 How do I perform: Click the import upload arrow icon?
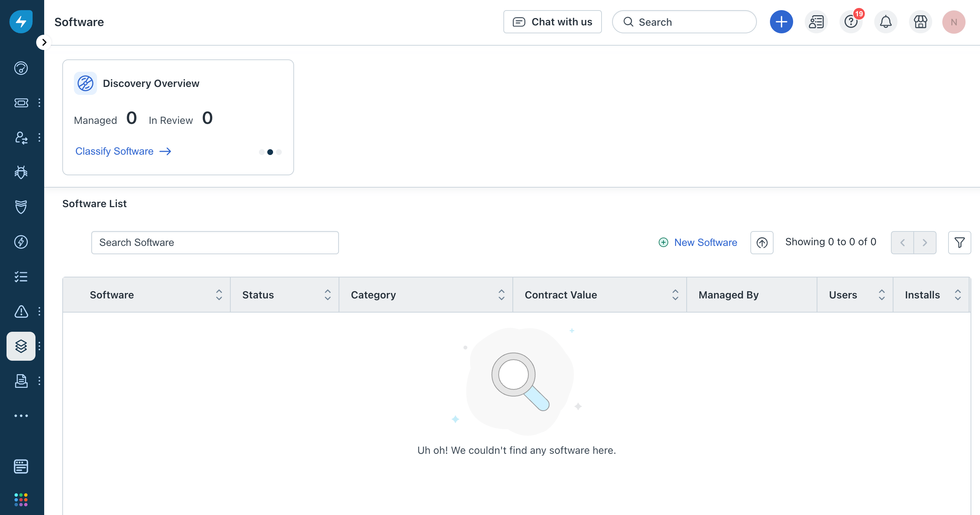(x=762, y=243)
